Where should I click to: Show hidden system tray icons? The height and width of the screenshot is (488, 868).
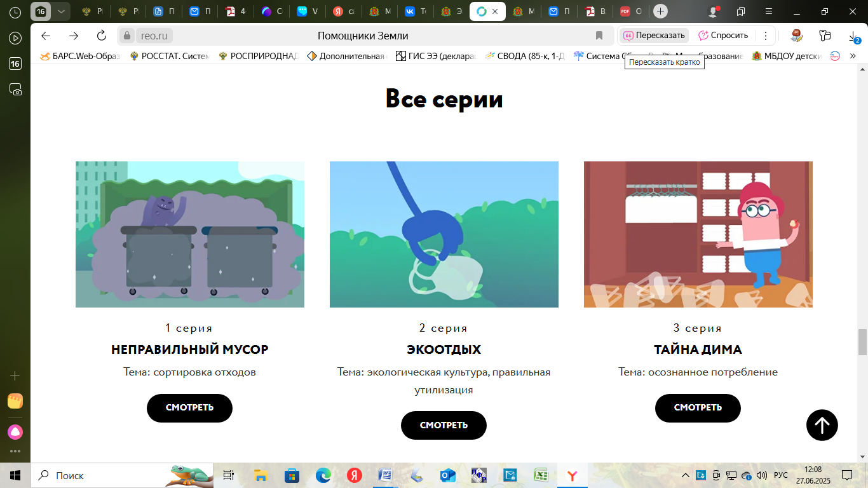point(685,475)
